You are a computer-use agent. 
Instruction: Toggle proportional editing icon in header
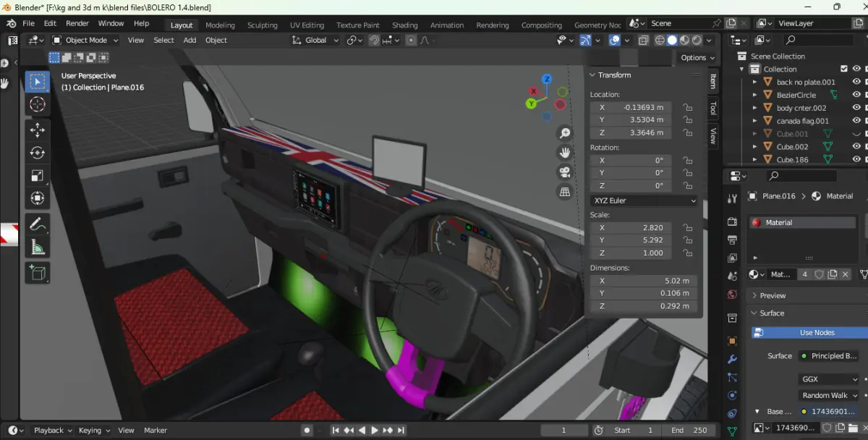[412, 41]
